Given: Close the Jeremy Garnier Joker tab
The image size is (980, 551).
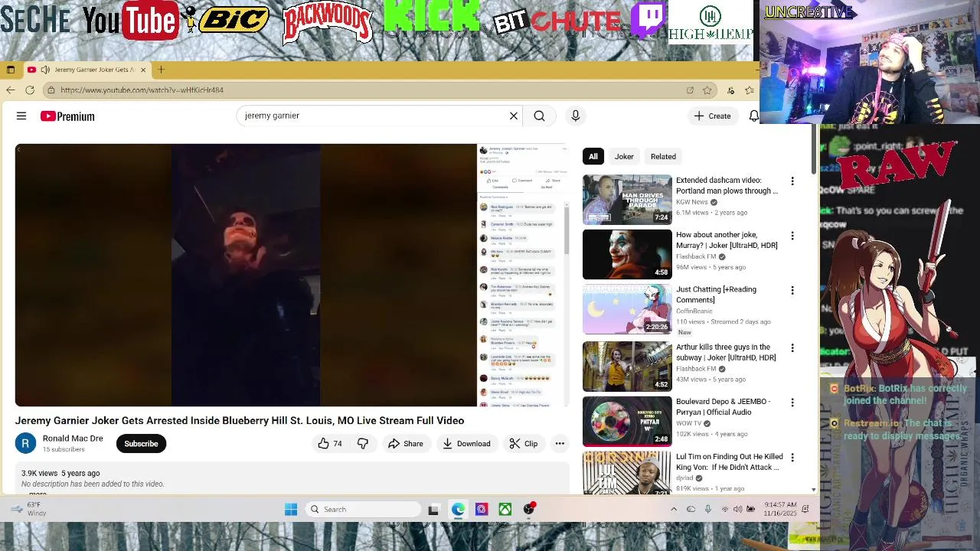Looking at the screenshot, I should [x=142, y=70].
